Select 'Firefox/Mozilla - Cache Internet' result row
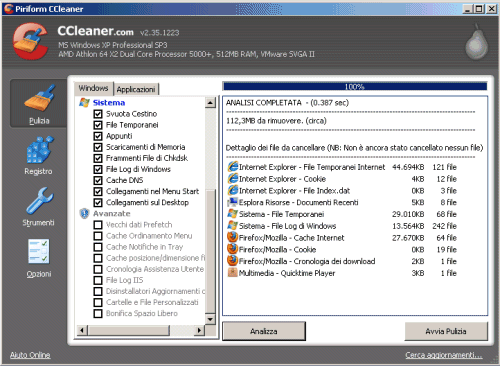This screenshot has height=366, width=500. pos(342,238)
